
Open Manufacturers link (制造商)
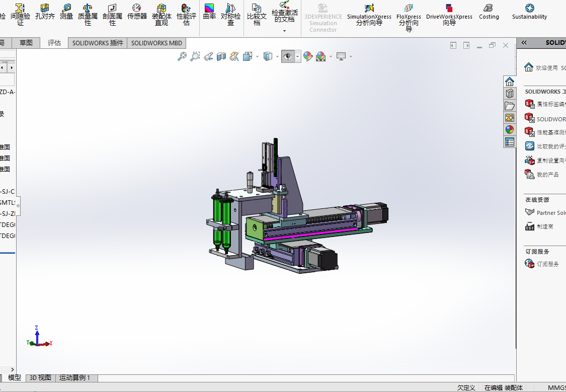coord(539,226)
